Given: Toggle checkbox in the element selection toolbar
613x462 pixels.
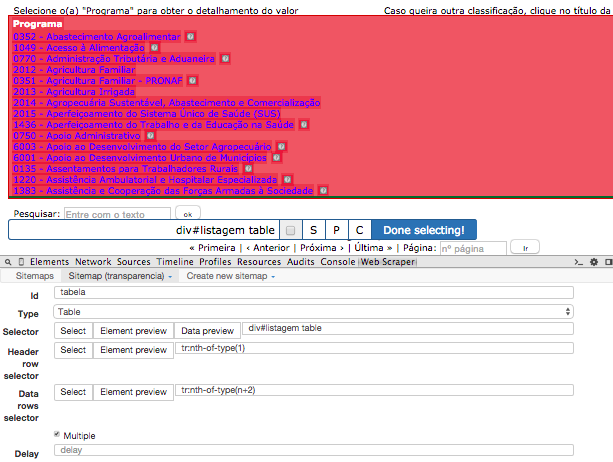Looking at the screenshot, I should 289,230.
